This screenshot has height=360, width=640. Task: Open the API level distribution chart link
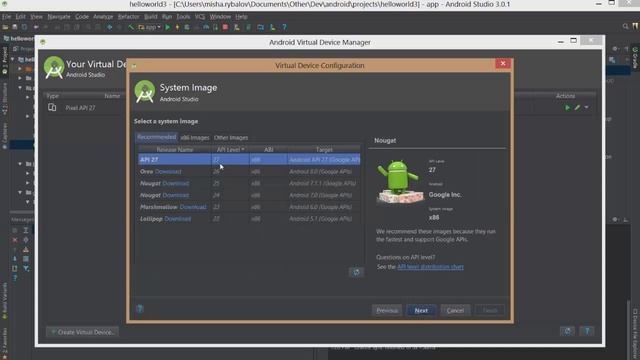[x=430, y=267]
